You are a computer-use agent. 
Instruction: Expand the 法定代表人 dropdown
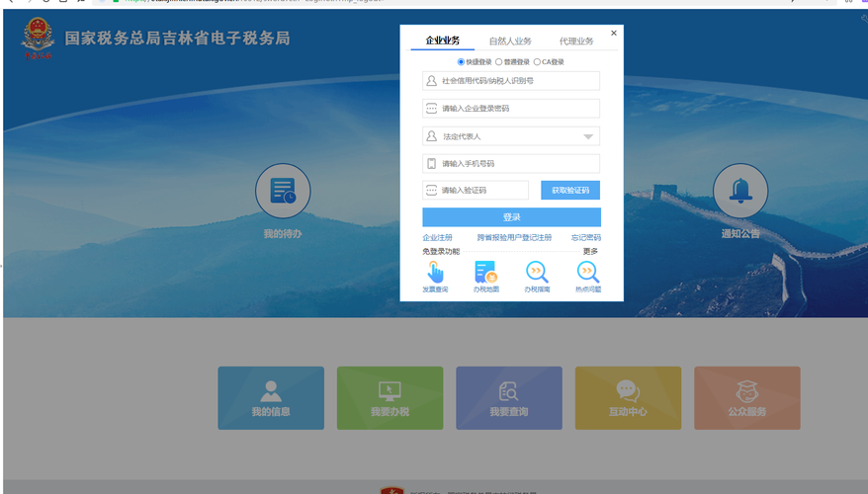tap(587, 136)
